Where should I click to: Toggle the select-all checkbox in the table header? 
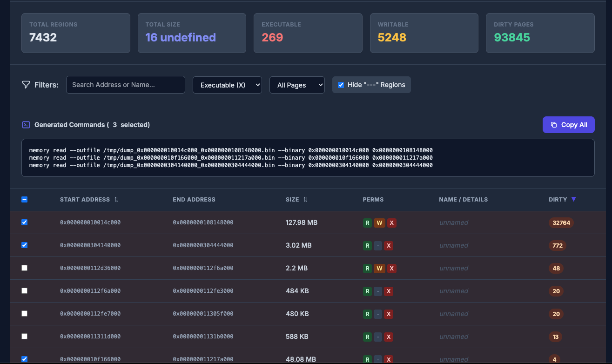click(x=25, y=200)
